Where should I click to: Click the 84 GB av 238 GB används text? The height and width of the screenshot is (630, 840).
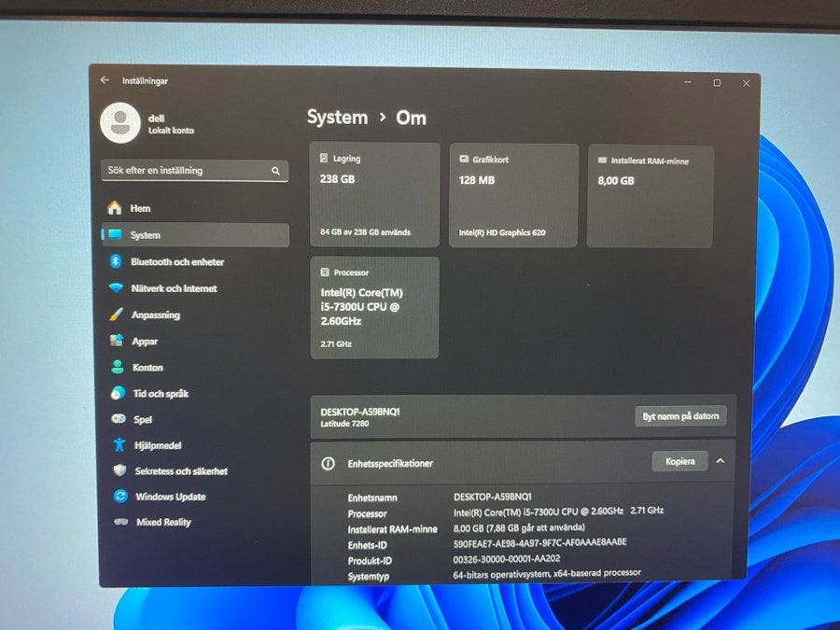(365, 232)
